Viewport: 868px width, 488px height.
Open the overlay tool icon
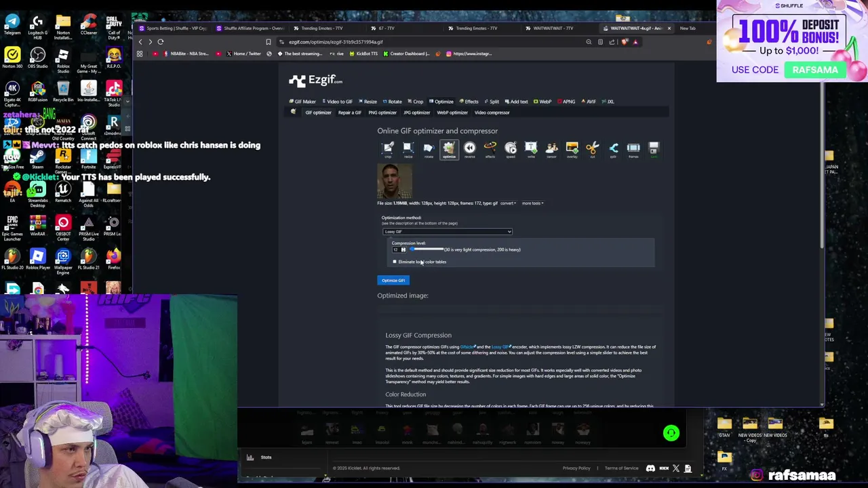click(x=572, y=149)
